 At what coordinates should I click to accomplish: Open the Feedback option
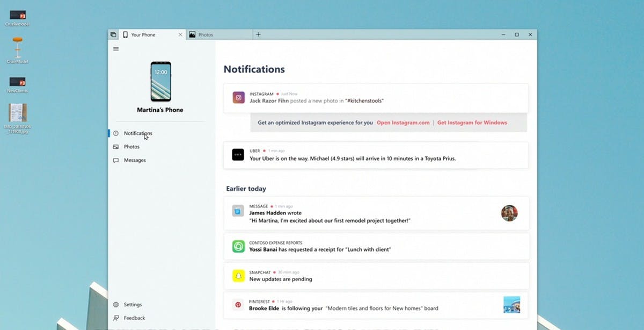[x=134, y=318]
